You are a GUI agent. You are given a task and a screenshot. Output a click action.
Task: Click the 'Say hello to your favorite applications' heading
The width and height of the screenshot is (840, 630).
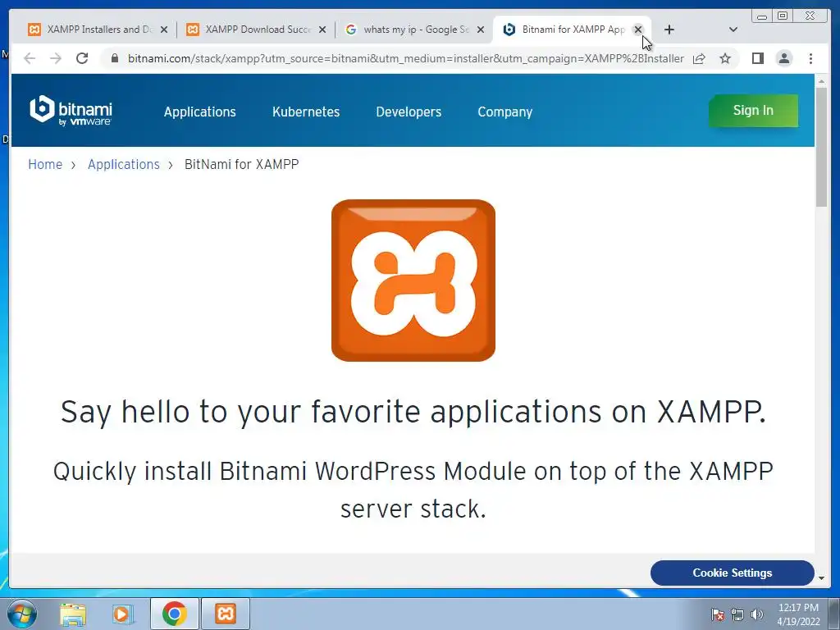(x=413, y=412)
